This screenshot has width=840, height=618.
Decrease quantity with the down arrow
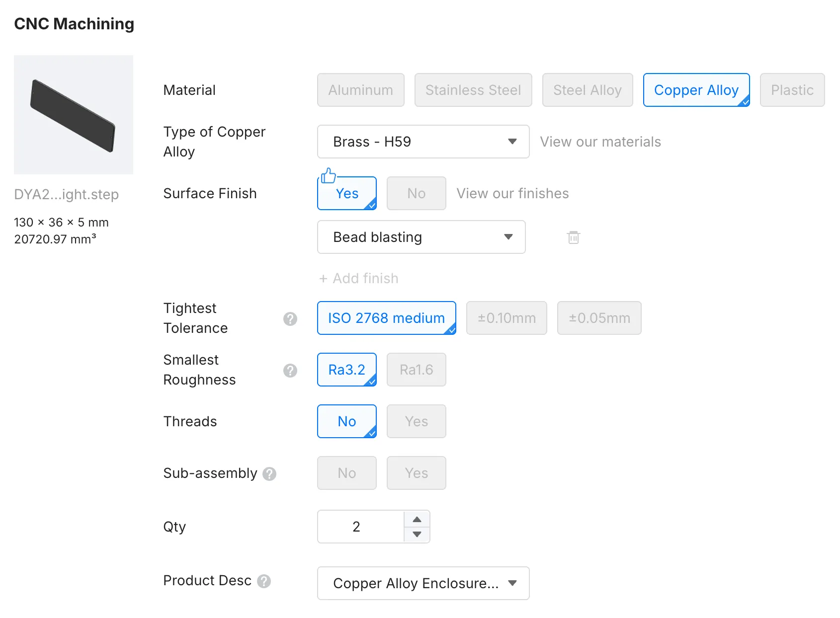pos(417,535)
